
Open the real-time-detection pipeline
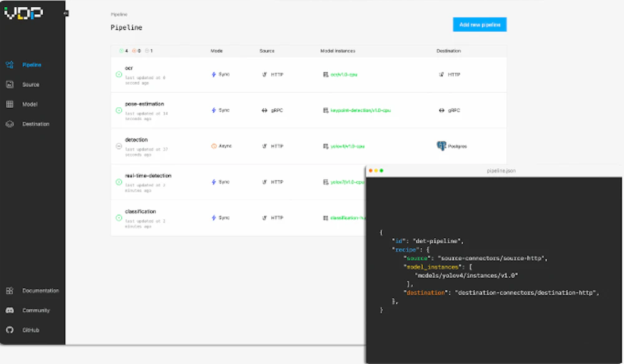[x=148, y=176]
